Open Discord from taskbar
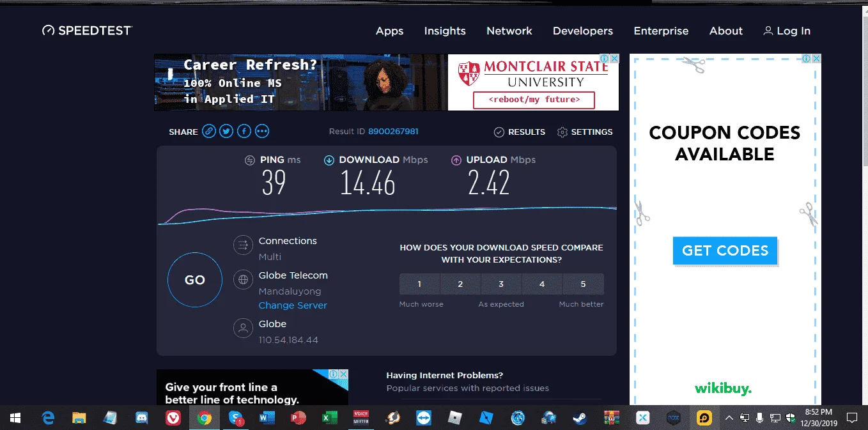The image size is (868, 430). [142, 418]
